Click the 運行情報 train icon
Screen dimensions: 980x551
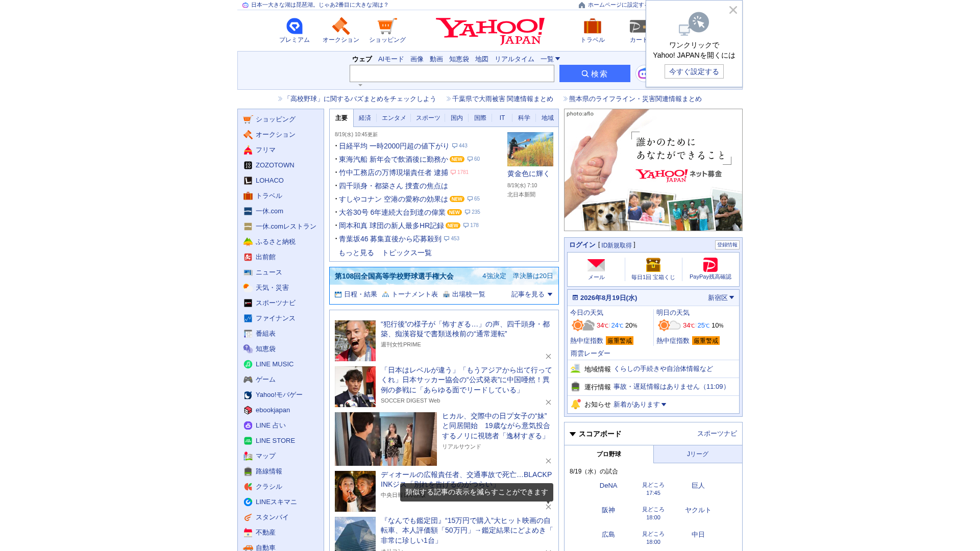click(576, 387)
